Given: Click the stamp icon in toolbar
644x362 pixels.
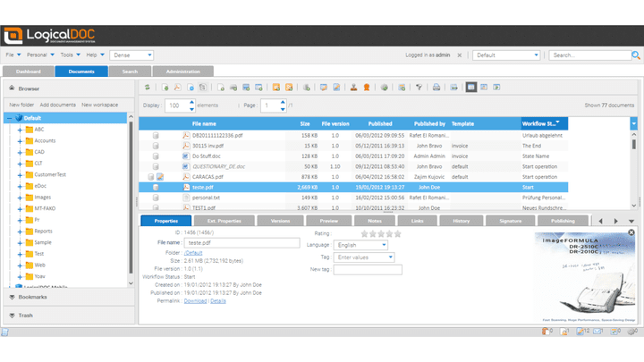Looking at the screenshot, I should 353,88.
